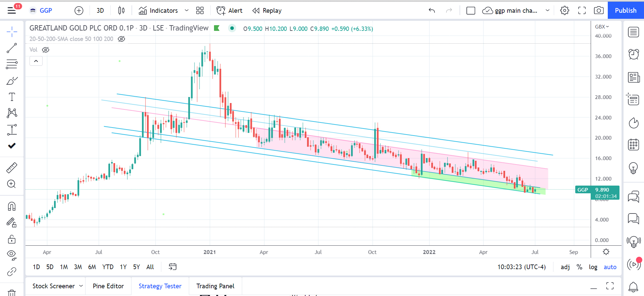Toggle stay in drawing mode

coord(12,223)
